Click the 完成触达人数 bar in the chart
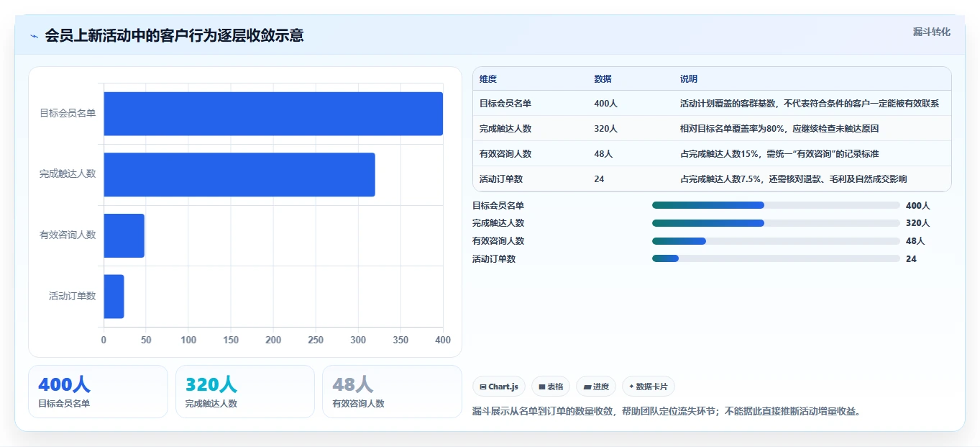Viewport: 980px width, 447px height. click(x=239, y=174)
